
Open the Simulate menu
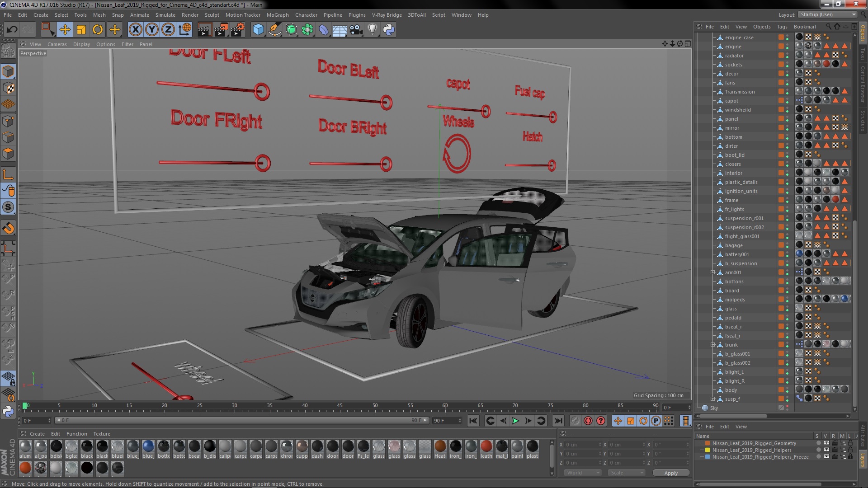pyautogui.click(x=165, y=15)
